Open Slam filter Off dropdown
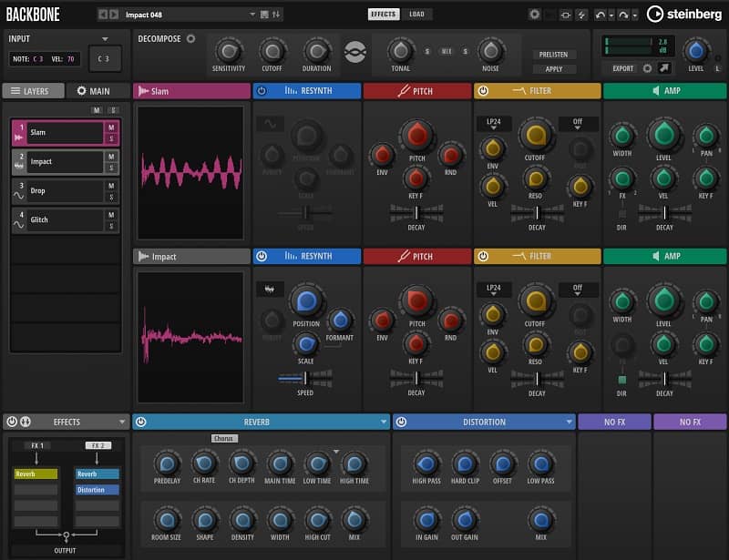The height and width of the screenshot is (560, 729). point(578,123)
